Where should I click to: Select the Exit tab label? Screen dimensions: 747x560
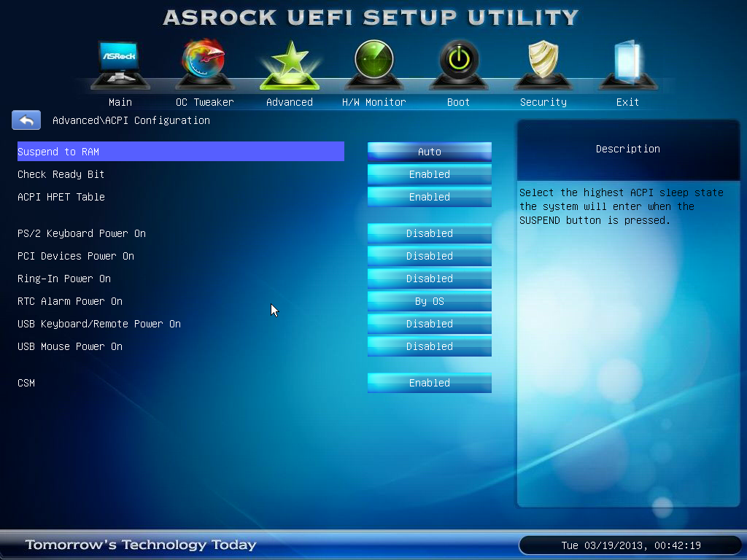click(x=627, y=102)
